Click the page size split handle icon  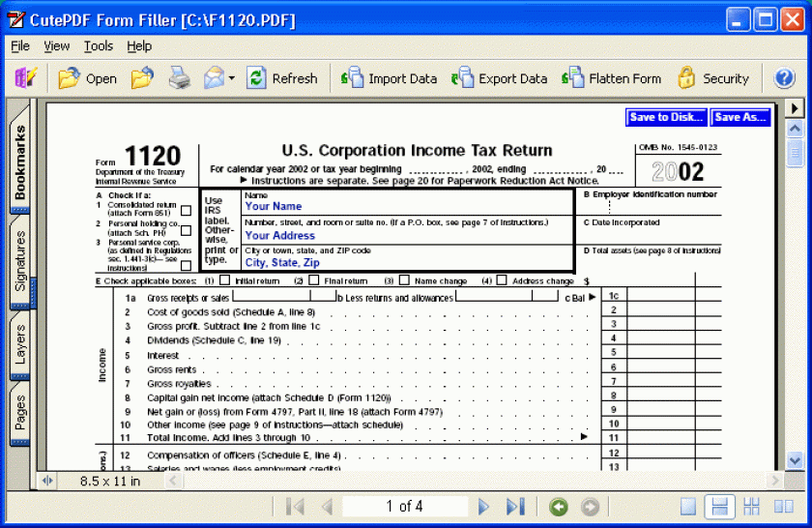tap(47, 481)
